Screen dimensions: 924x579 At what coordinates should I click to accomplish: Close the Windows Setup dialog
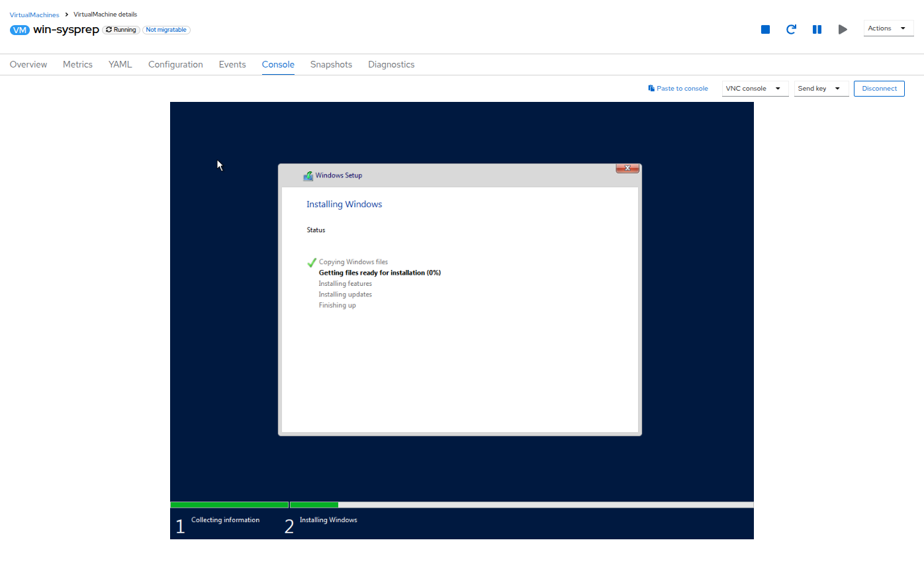pos(627,168)
